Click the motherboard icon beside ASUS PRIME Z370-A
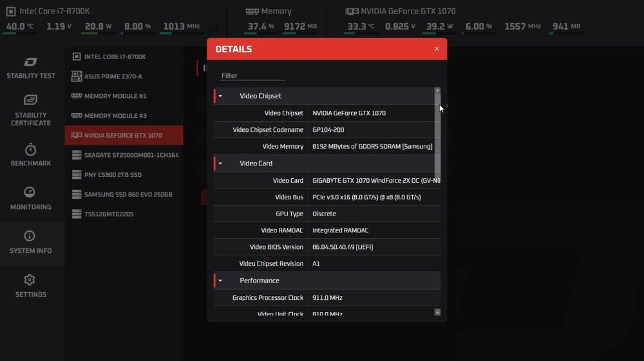Image resolution: width=644 pixels, height=361 pixels. 77,76
